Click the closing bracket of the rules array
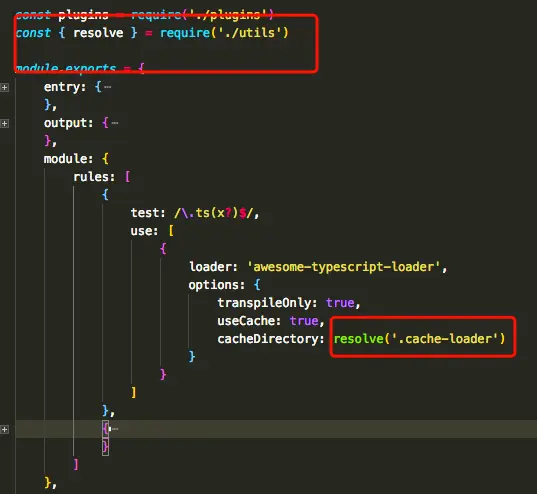This screenshot has width=537, height=494. (x=76, y=465)
